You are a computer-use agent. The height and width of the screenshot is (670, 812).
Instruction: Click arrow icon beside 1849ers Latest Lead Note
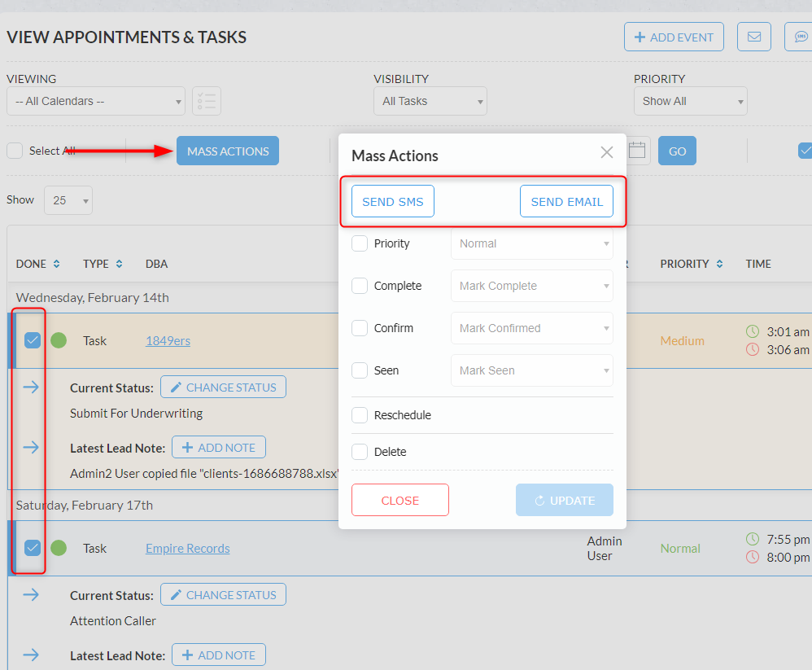point(31,447)
